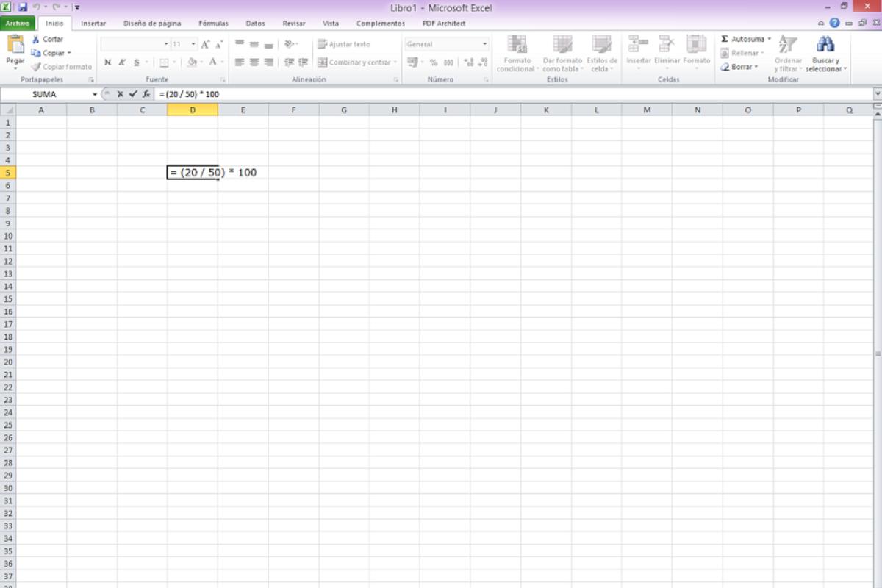This screenshot has width=882, height=588.
Task: Toggle underline formatting (S)
Action: (x=136, y=62)
